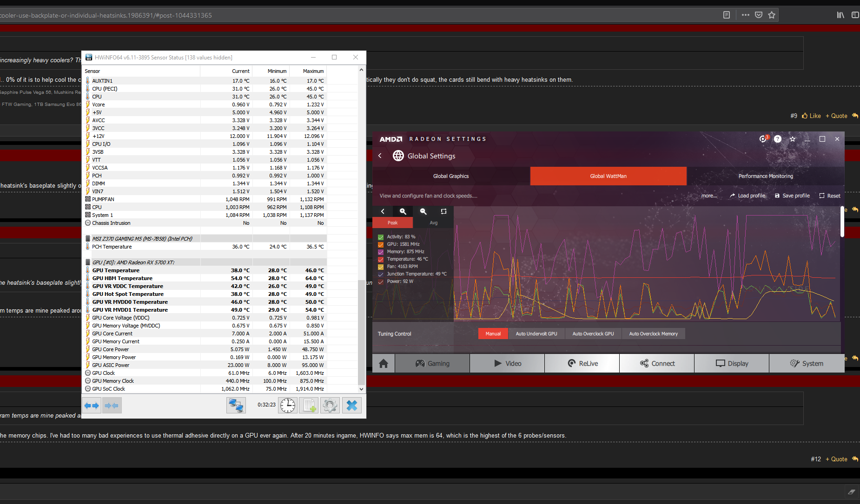Click the Radeon Settings home icon

[x=384, y=363]
